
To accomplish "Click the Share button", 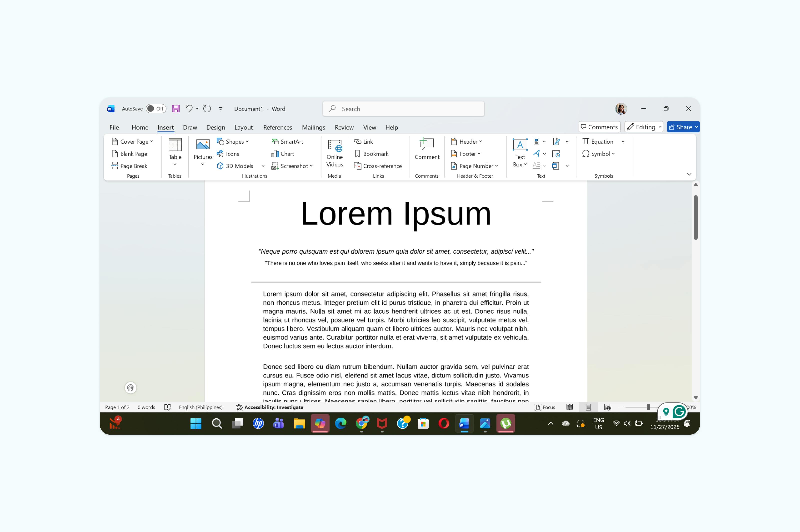I will coord(683,127).
